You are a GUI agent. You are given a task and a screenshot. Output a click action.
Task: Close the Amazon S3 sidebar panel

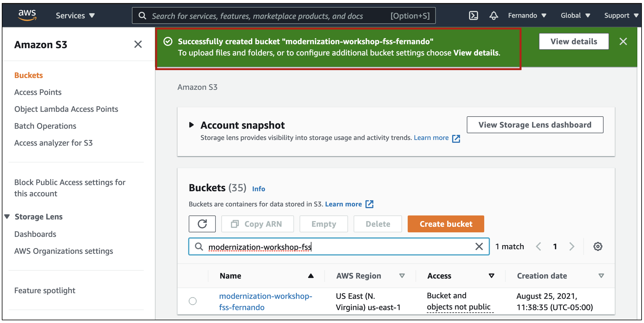(138, 44)
